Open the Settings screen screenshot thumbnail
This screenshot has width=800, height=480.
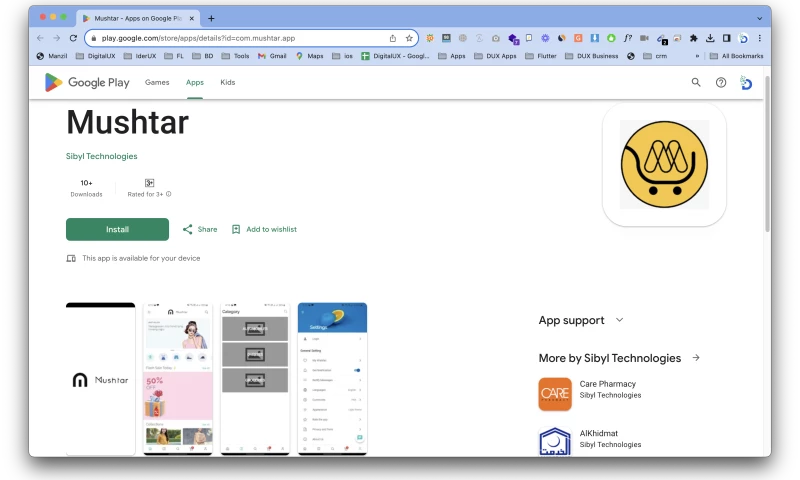pos(332,378)
